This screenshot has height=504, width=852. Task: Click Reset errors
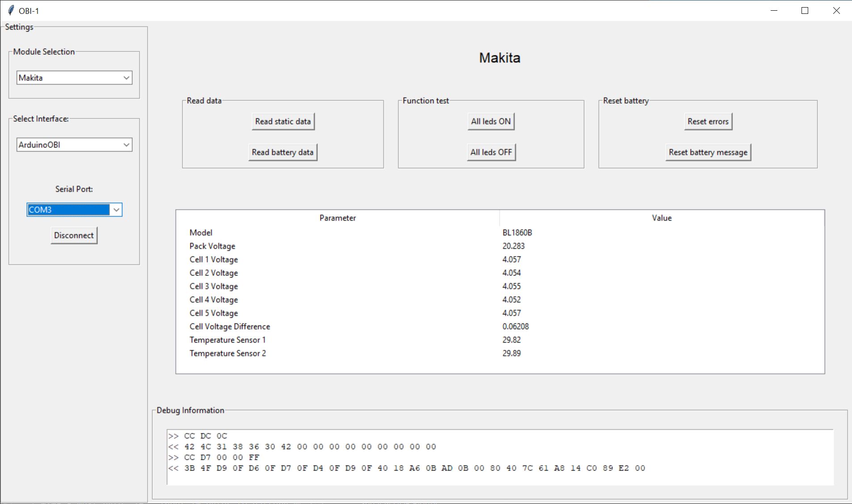[708, 121]
